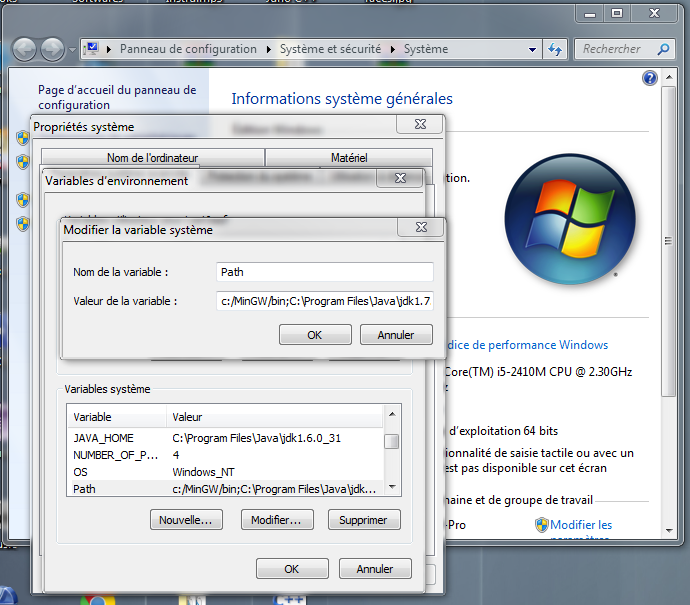Click C:\Program Files\Java\jdk1.6.0_31 value cell

click(x=257, y=438)
